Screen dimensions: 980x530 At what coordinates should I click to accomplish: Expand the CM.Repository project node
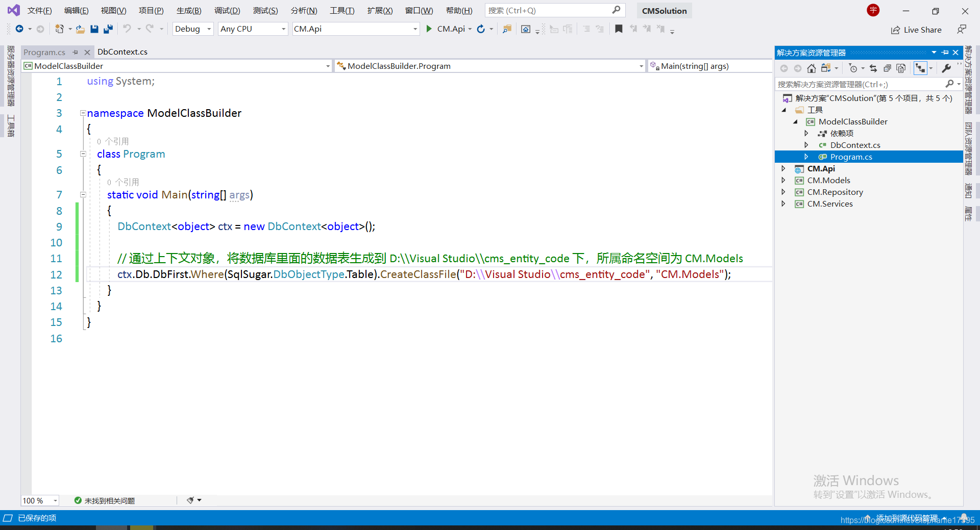[x=783, y=192]
